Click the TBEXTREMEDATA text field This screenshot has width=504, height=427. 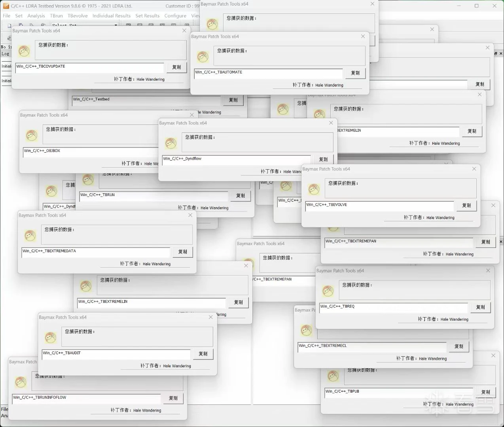tap(96, 252)
